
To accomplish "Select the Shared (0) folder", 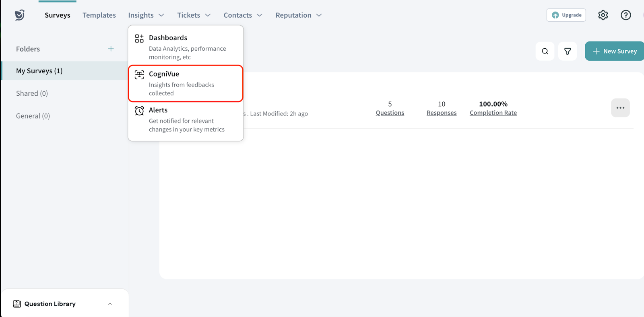I will [32, 93].
